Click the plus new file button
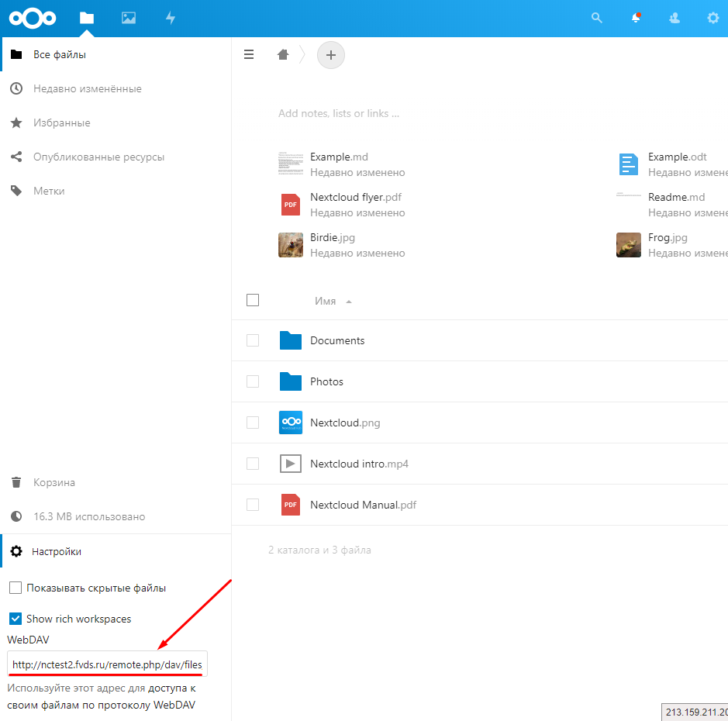 click(x=330, y=55)
